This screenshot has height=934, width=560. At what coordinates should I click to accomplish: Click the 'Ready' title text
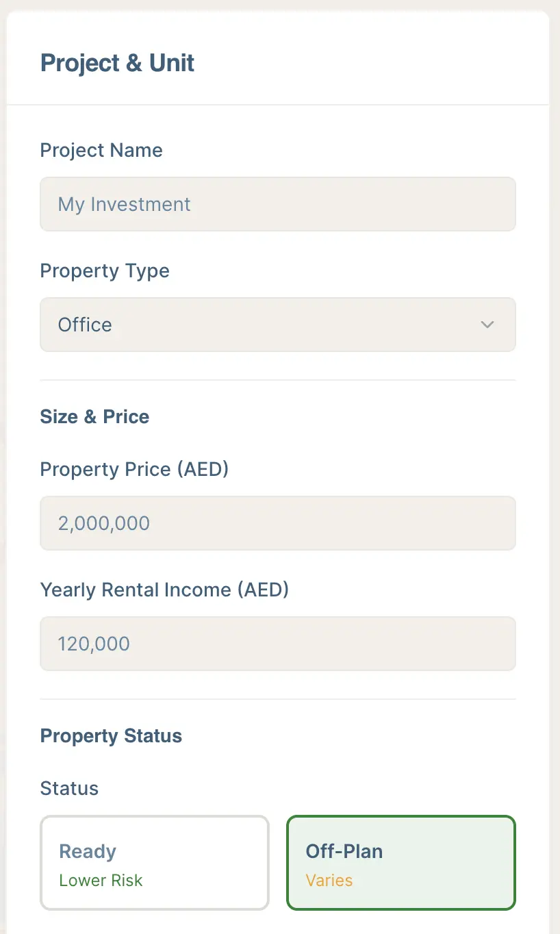pos(88,851)
